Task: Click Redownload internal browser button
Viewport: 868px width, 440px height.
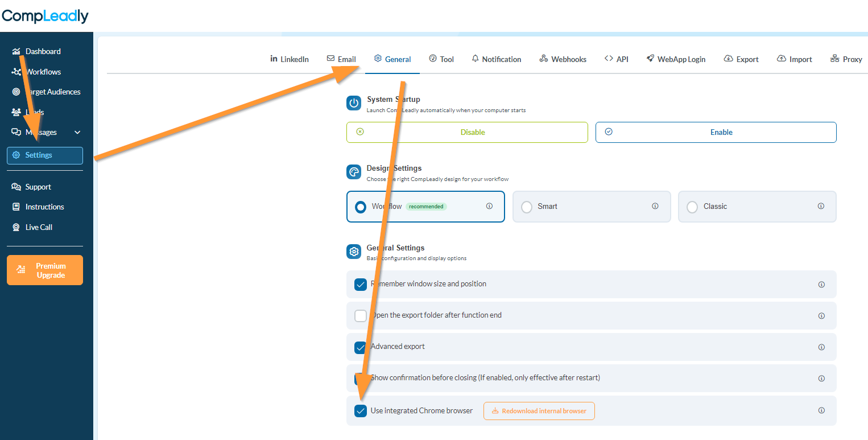Action: pos(539,411)
